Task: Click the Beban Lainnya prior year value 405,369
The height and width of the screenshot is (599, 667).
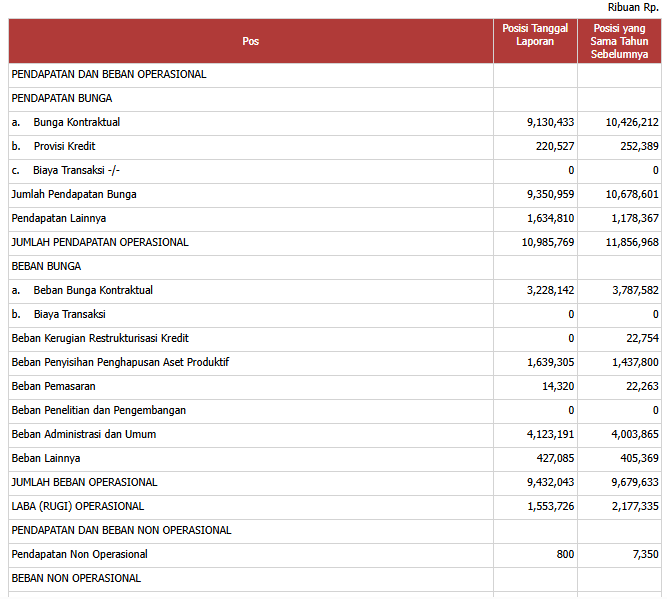Action: pyautogui.click(x=635, y=458)
